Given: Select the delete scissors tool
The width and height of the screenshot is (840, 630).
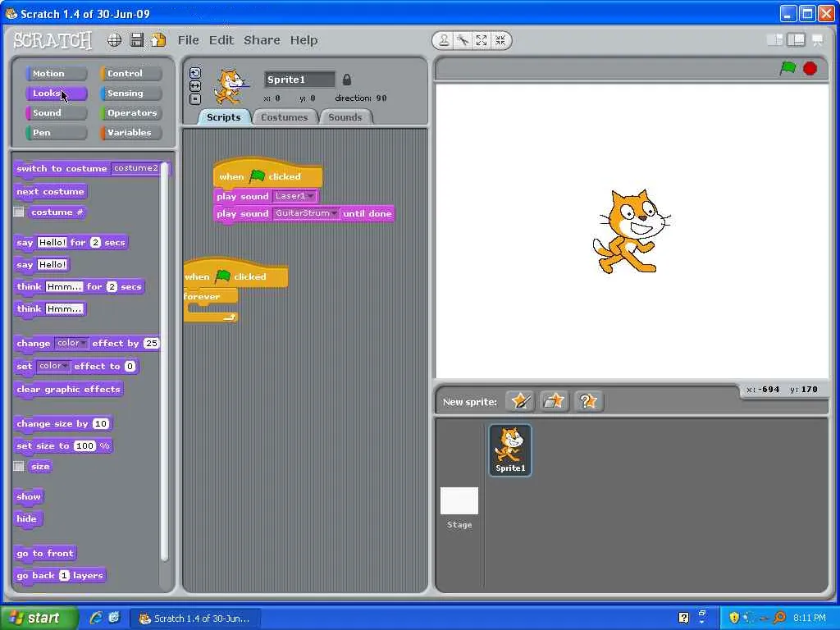Looking at the screenshot, I should 463,40.
